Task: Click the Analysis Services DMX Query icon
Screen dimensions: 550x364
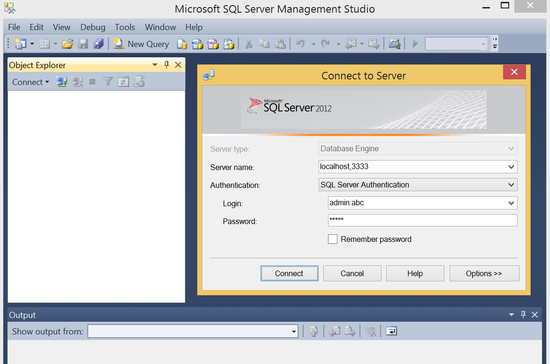Action: pos(213,44)
